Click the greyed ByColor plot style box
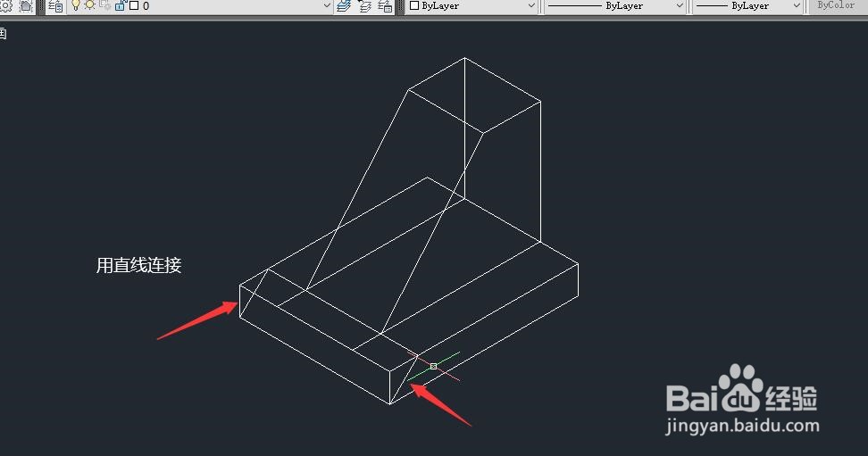This screenshot has width=868, height=456. coord(839,5)
